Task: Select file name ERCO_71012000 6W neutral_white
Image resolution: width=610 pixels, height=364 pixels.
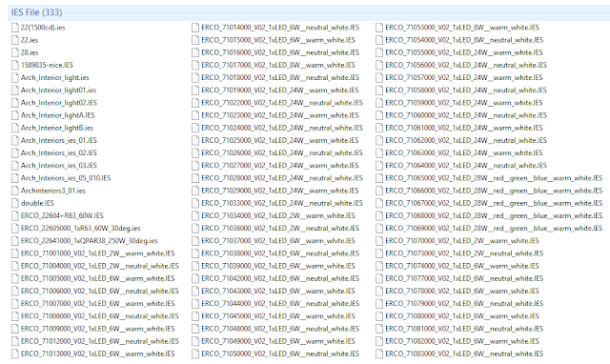Action: 99,341
